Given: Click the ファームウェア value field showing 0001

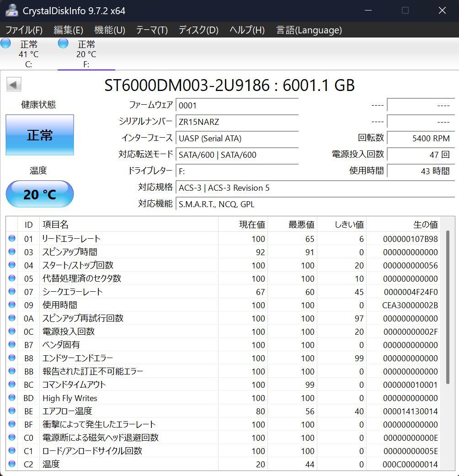Looking at the screenshot, I should (x=237, y=105).
